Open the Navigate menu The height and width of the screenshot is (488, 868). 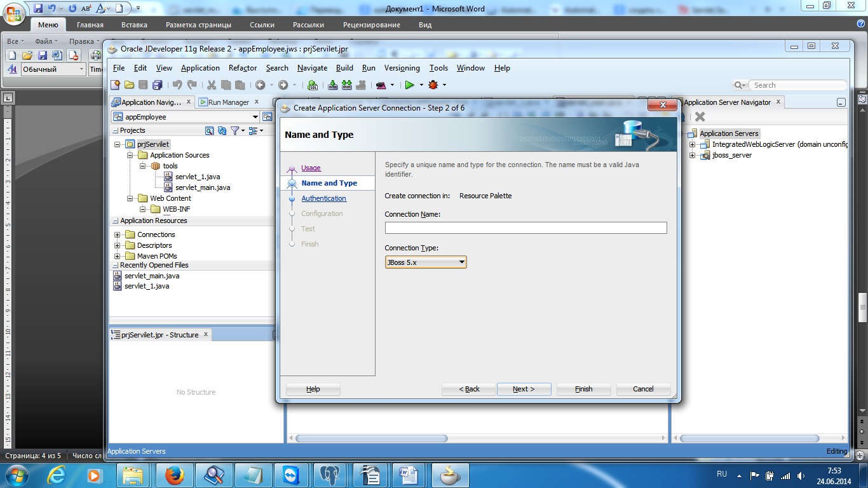[312, 68]
